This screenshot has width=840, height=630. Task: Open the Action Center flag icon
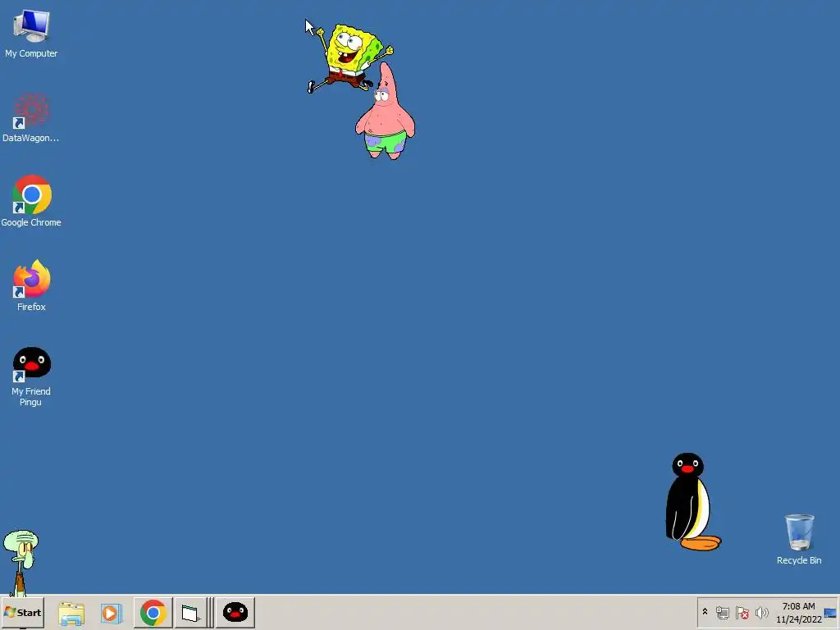click(742, 612)
